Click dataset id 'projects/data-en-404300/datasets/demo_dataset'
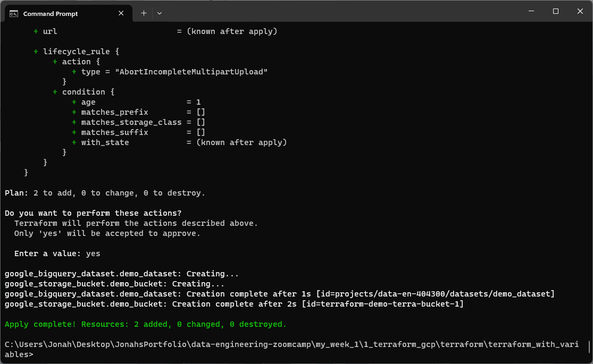This screenshot has width=593, height=364. pos(442,294)
